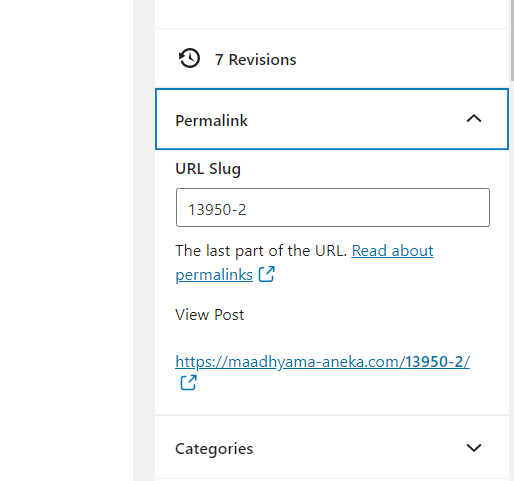Open the Categories panel header
This screenshot has width=514, height=481.
coord(332,448)
